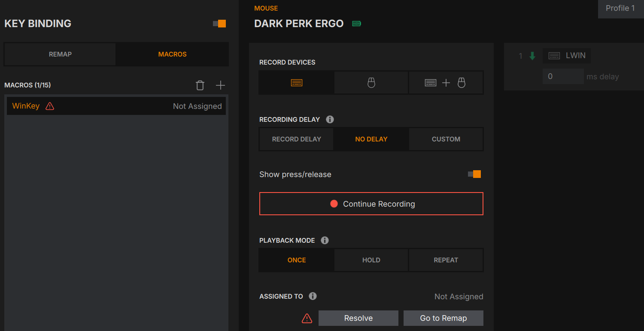
Task: Choose Record Delay option
Action: pos(297,139)
